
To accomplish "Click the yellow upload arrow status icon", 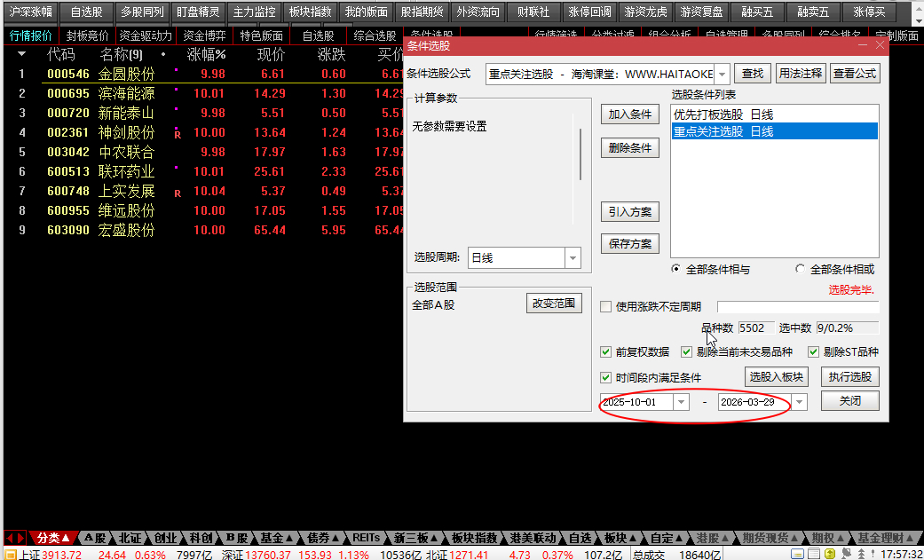I will point(830,554).
